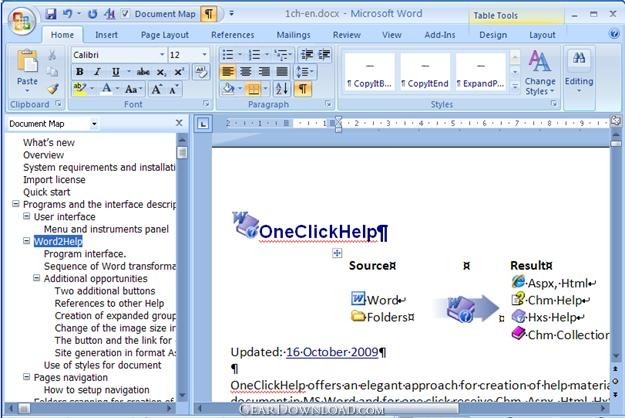This screenshot has width=625, height=418.
Task: Click the Paste clipboard icon
Action: pyautogui.click(x=27, y=62)
